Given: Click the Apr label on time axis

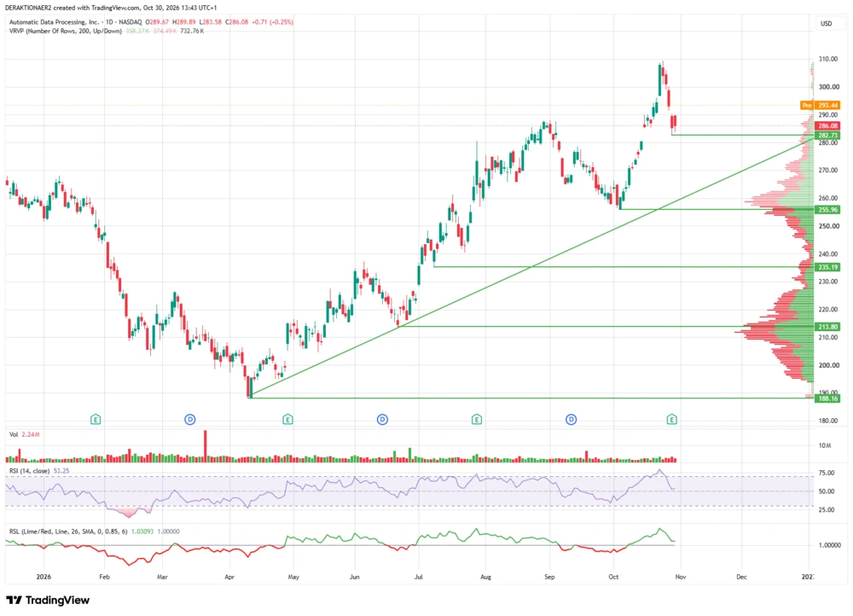Looking at the screenshot, I should (229, 577).
